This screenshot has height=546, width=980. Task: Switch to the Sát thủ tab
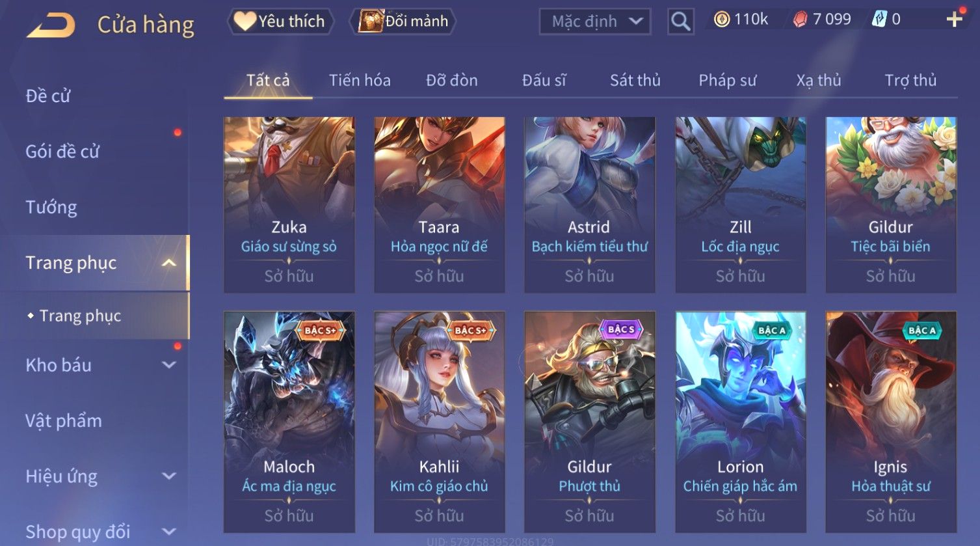635,80
